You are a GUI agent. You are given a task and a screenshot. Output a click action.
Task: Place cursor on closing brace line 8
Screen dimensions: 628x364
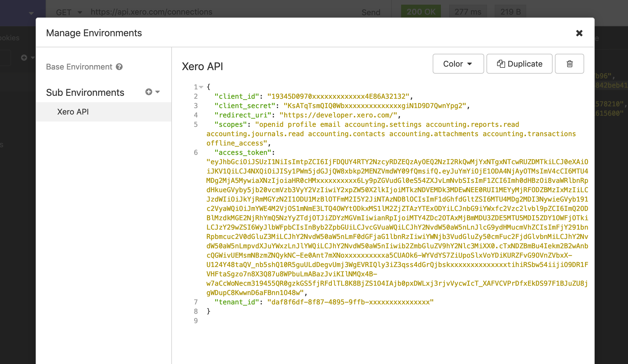(x=208, y=311)
